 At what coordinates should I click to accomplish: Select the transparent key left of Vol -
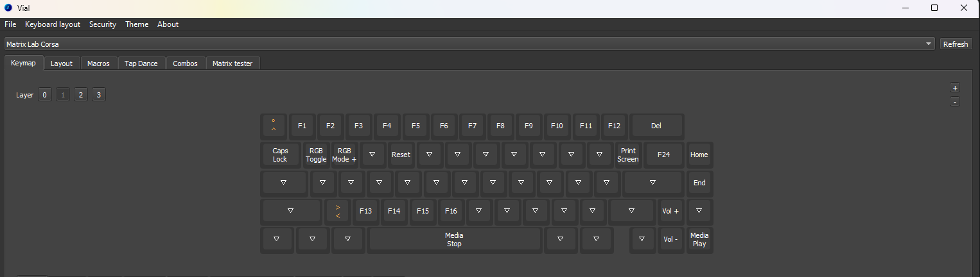(642, 239)
